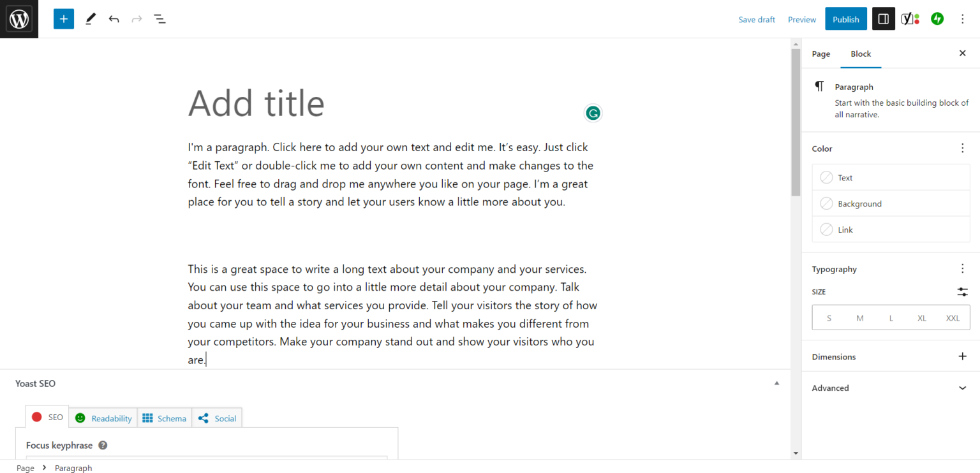Save the draft
This screenshot has height=473, width=980.
pos(757,19)
